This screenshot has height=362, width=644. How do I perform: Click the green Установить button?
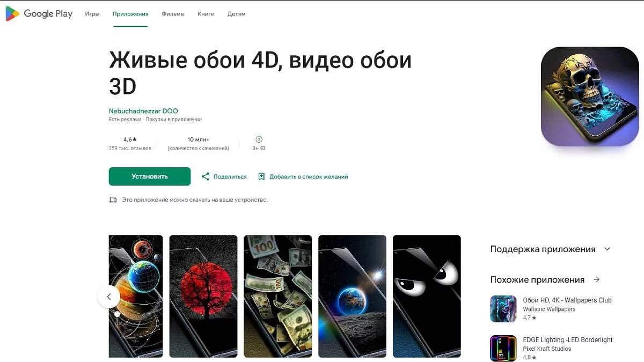(x=150, y=176)
